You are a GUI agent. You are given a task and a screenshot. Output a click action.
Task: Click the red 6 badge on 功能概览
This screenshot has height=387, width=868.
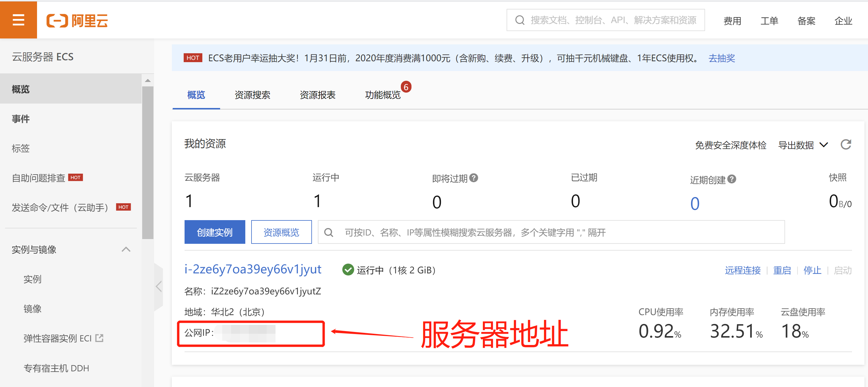click(406, 87)
